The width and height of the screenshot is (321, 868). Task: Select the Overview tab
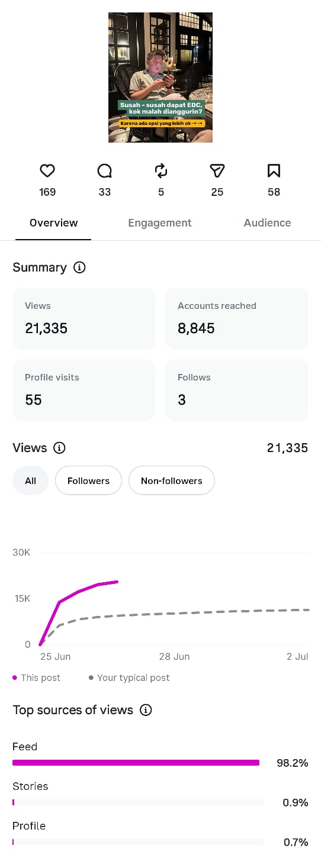[x=53, y=223]
